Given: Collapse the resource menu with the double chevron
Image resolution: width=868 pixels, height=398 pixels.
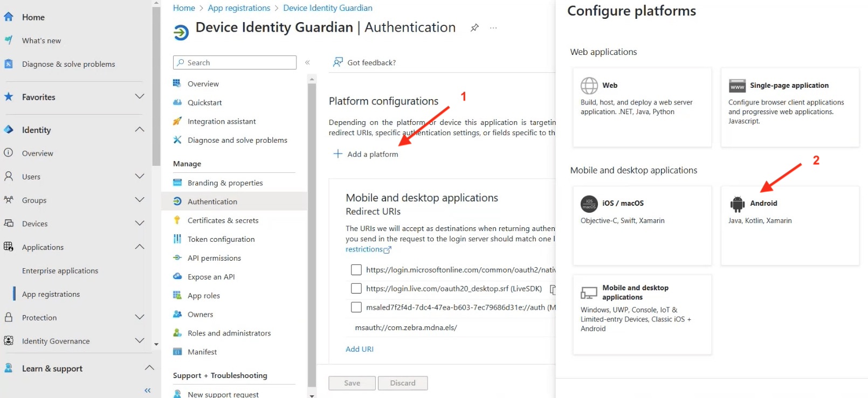Looking at the screenshot, I should [x=307, y=62].
